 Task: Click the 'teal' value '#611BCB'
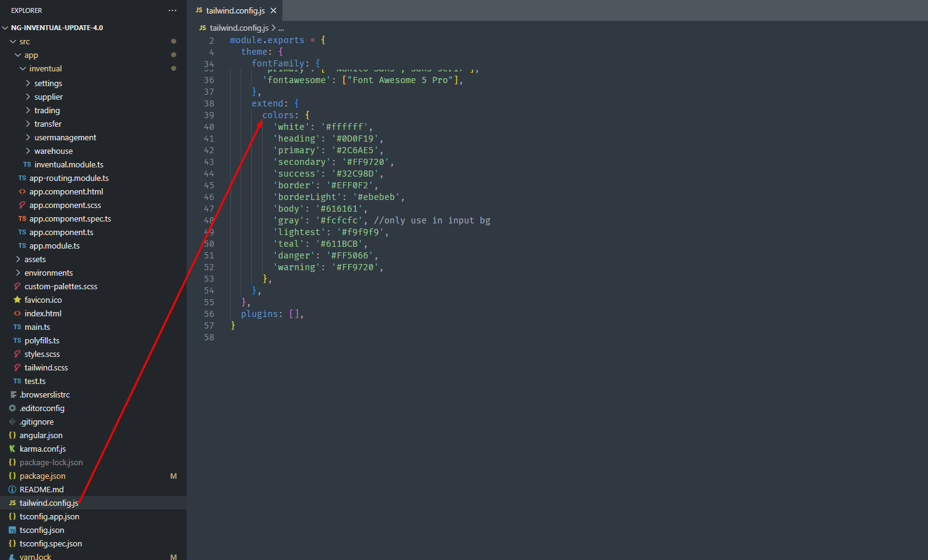(x=339, y=244)
